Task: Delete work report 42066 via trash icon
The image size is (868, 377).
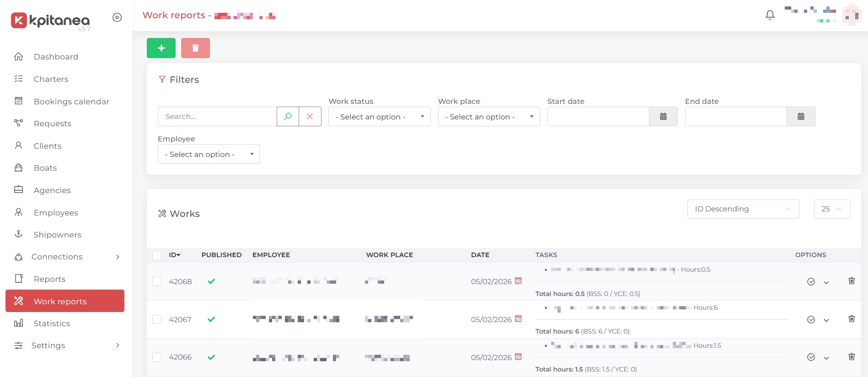Action: [x=852, y=357]
